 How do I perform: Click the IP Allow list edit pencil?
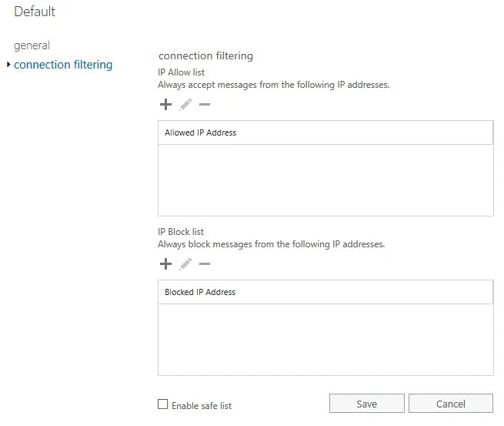(x=185, y=105)
